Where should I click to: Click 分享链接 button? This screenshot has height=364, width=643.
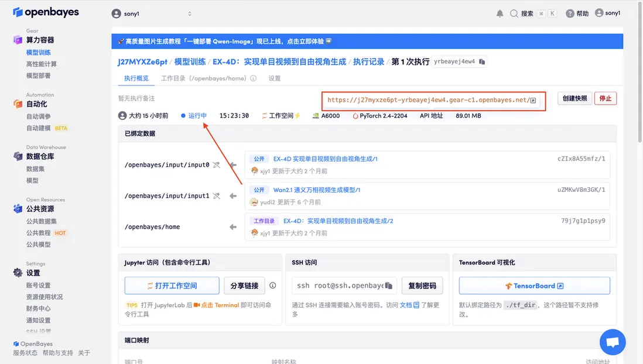(244, 286)
